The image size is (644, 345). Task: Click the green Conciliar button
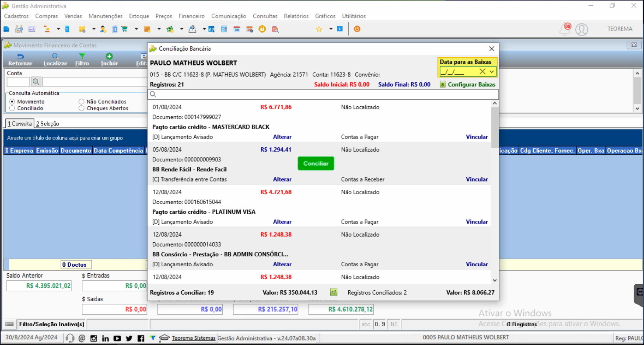point(316,164)
